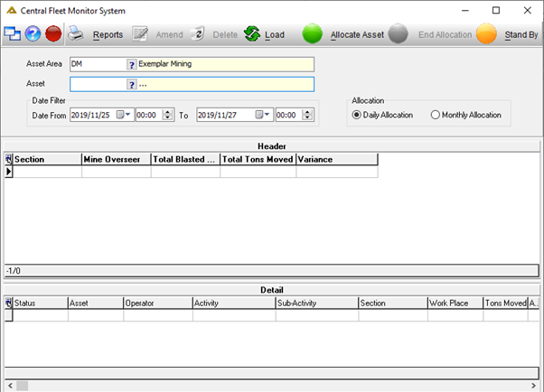544x392 pixels.
Task: Click the blue help question mark icon
Action: pos(33,34)
